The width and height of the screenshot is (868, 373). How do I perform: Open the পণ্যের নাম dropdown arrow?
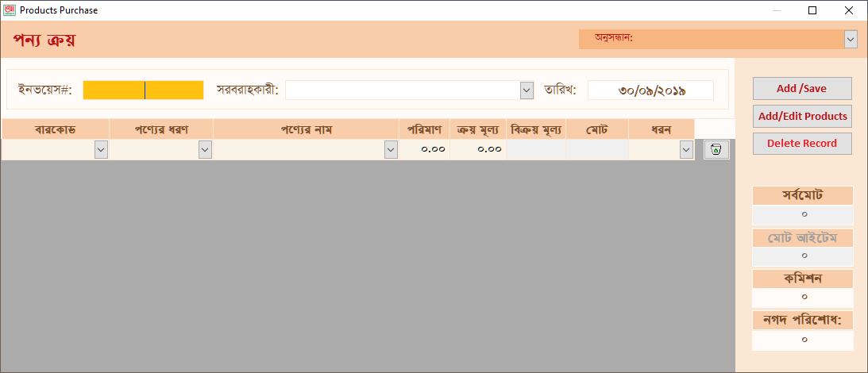coord(391,150)
